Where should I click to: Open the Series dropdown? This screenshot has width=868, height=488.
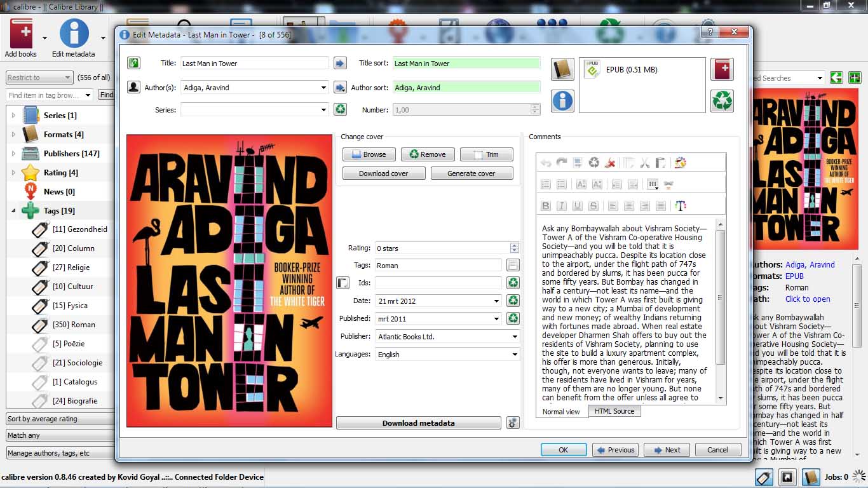click(x=324, y=110)
